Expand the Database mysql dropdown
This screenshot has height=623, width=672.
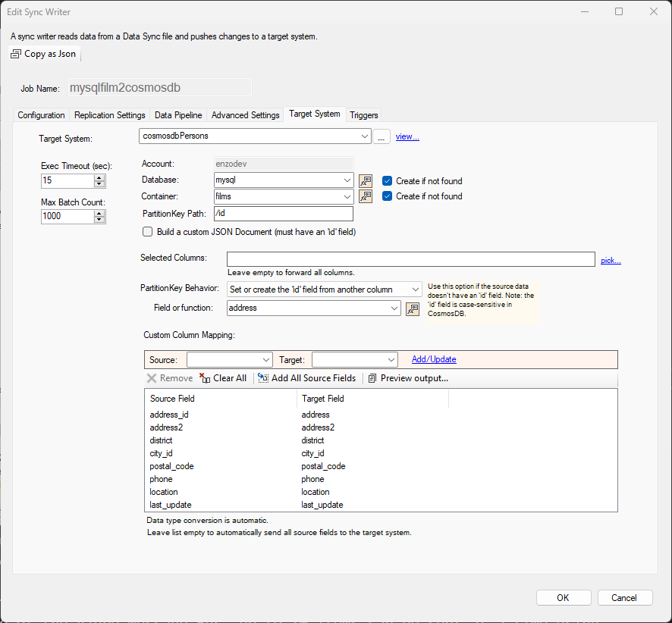(x=347, y=180)
